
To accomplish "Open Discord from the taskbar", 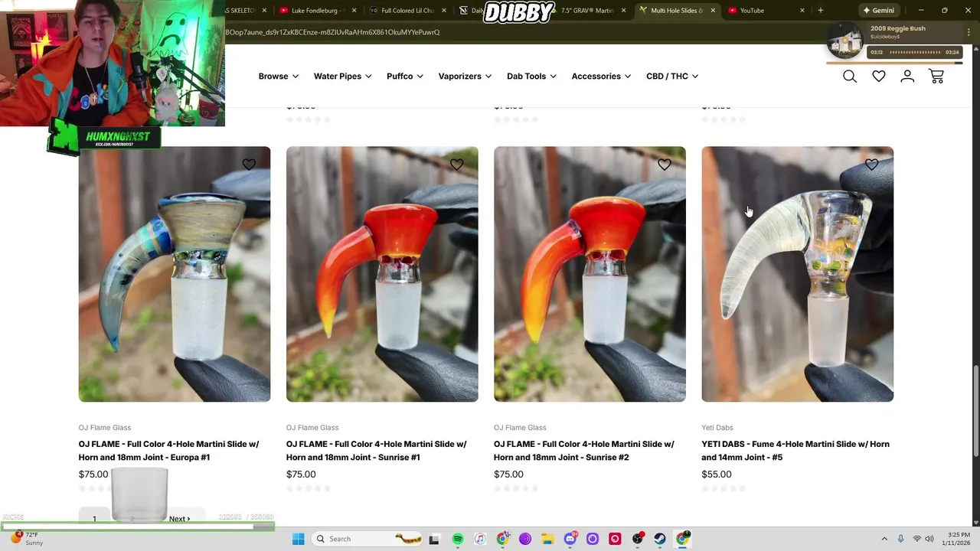I will tap(570, 539).
